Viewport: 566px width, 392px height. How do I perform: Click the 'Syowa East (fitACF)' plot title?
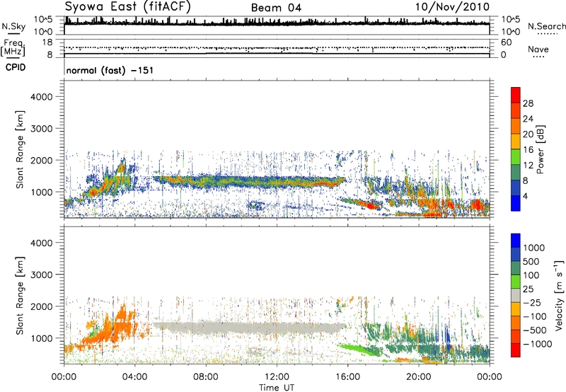tap(128, 7)
